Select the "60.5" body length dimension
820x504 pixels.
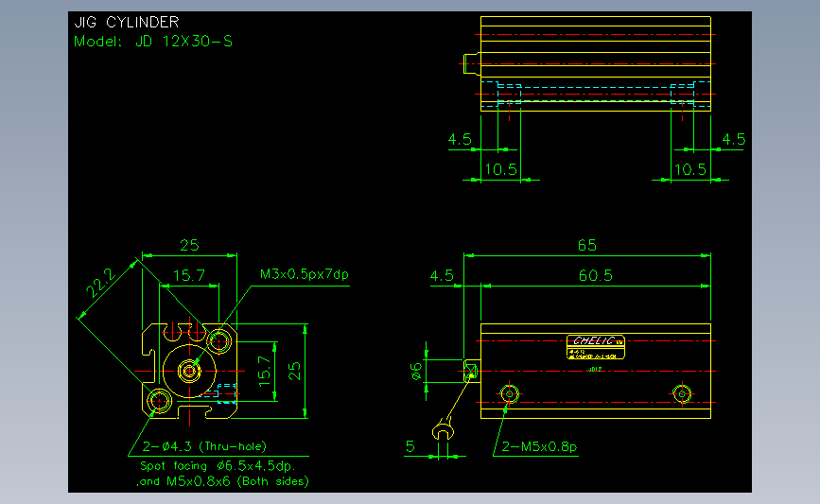(x=595, y=275)
